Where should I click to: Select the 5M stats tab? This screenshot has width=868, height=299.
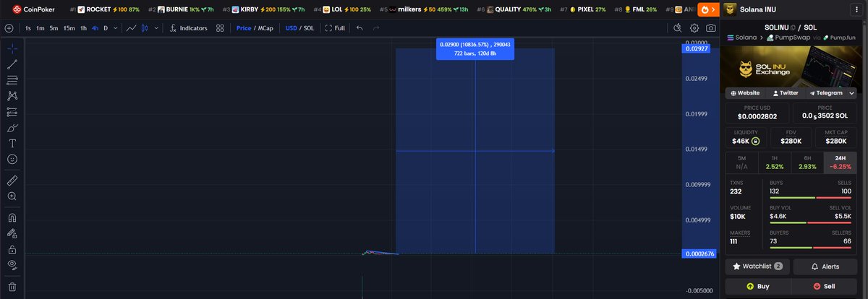742,162
